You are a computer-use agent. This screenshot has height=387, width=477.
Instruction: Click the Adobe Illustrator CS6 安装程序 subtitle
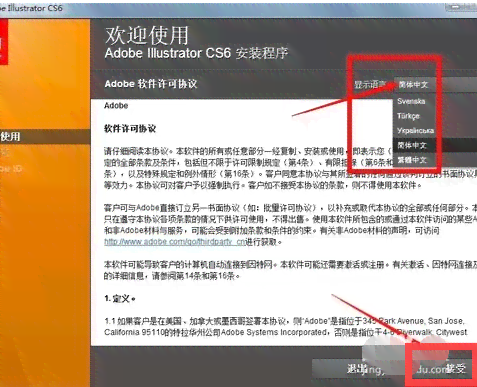[196, 53]
